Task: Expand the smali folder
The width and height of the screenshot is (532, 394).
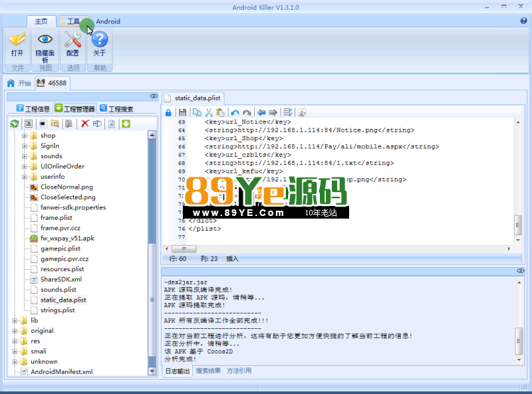Action: click(x=15, y=351)
